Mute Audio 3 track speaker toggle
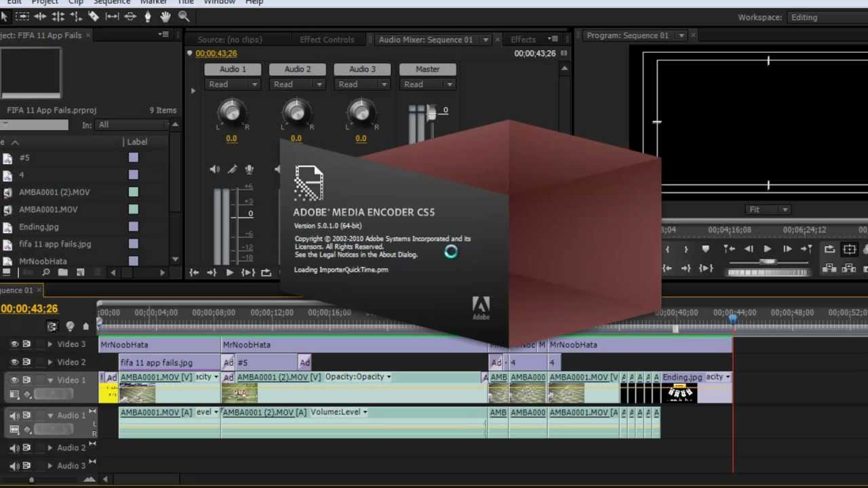 (x=14, y=466)
